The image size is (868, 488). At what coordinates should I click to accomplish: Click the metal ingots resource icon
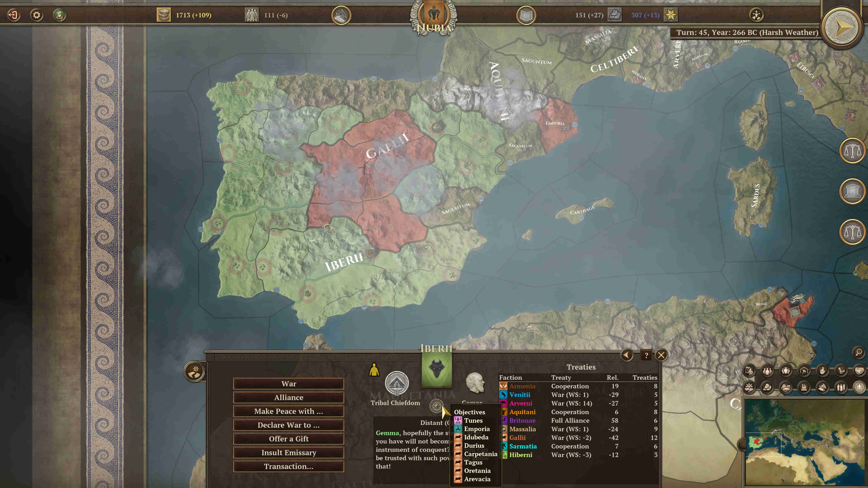[614, 15]
